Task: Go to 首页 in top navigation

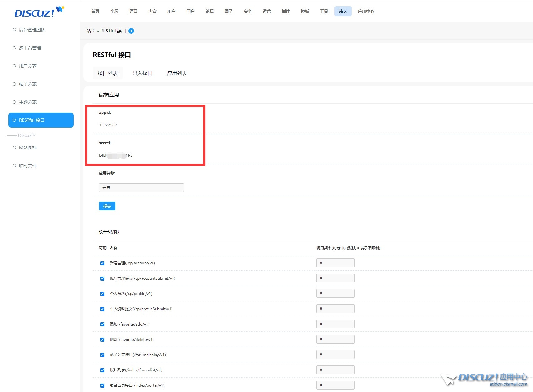Action: coord(95,11)
